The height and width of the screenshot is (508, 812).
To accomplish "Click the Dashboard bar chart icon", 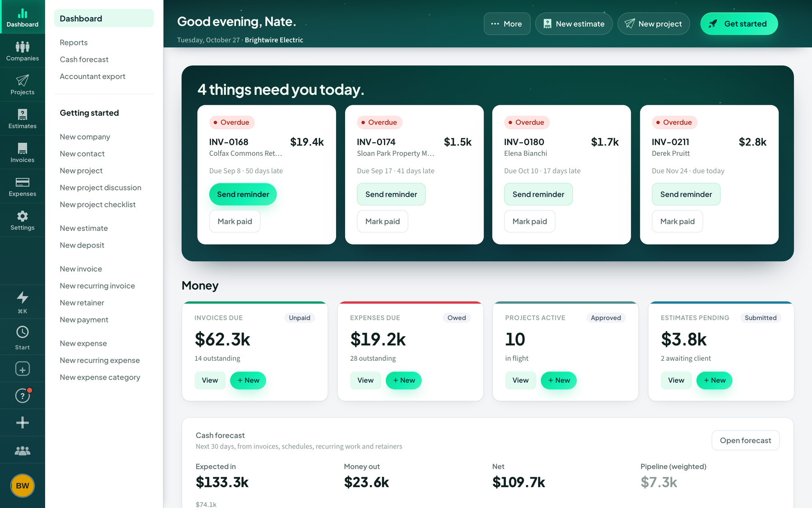I will (22, 17).
